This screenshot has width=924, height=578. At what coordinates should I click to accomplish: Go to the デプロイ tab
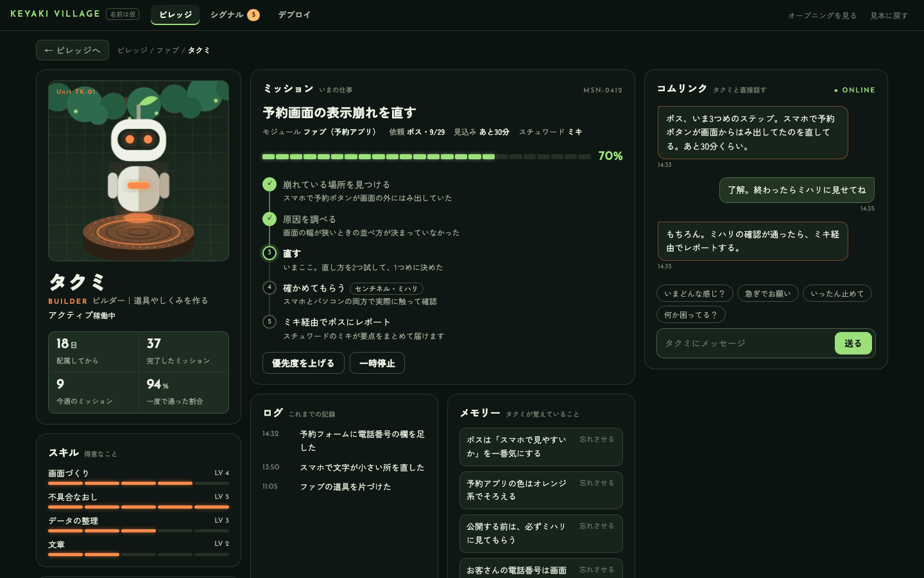click(294, 15)
